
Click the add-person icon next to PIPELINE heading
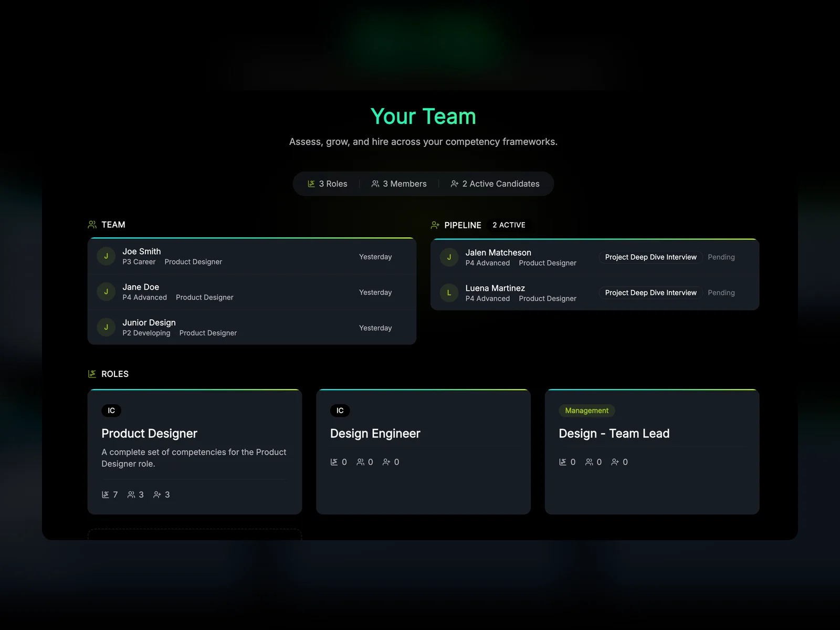[x=435, y=225]
